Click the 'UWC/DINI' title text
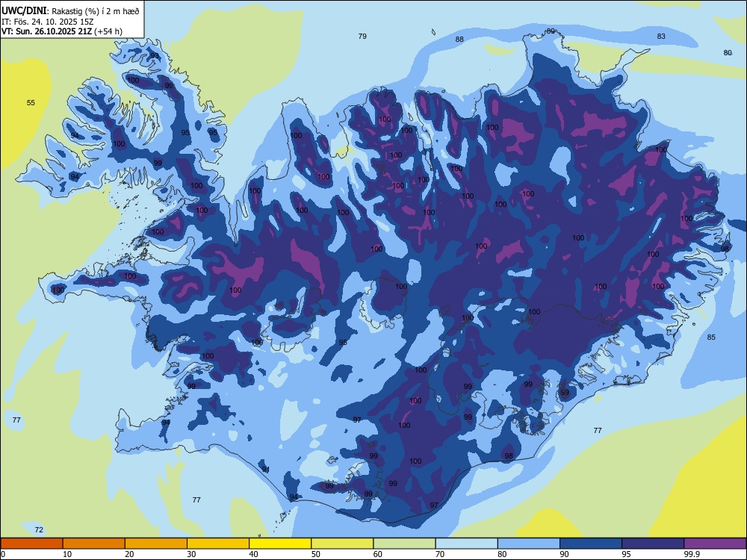747x560 pixels. tap(24, 11)
